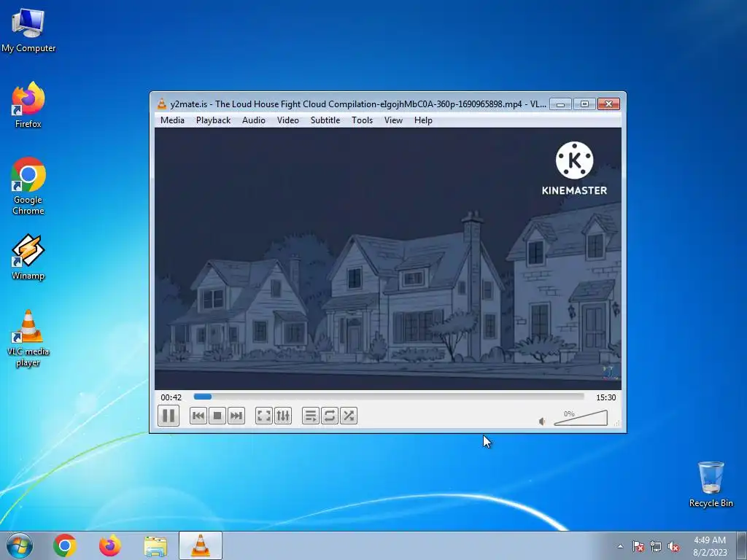
Task: Maximize the VLC window
Action: point(584,104)
